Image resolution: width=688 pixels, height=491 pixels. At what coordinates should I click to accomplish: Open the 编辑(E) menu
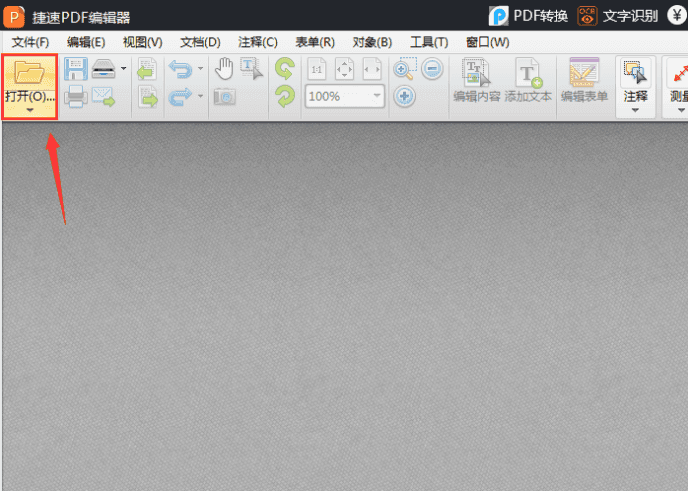(86, 42)
